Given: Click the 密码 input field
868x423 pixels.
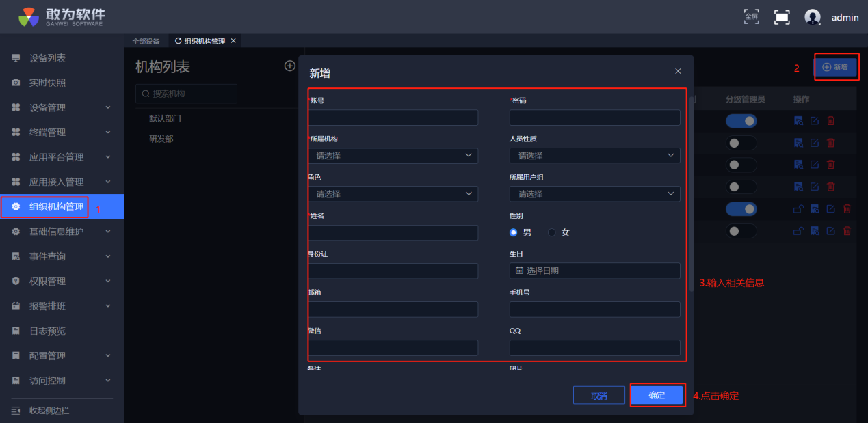Looking at the screenshot, I should (595, 118).
